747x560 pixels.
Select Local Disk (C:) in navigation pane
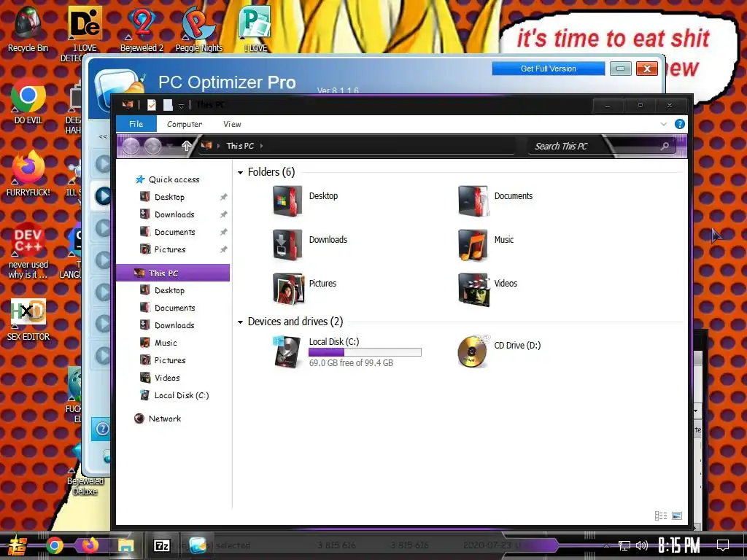tap(181, 396)
